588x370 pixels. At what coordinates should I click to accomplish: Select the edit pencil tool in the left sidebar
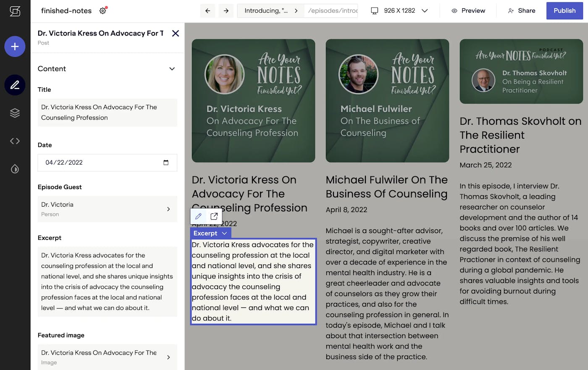pos(15,85)
